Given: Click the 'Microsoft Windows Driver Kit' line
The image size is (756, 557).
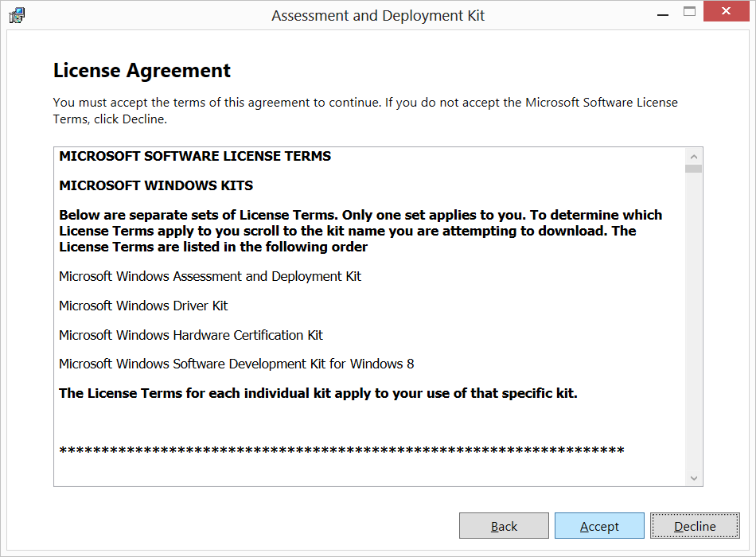Looking at the screenshot, I should click(x=143, y=306).
